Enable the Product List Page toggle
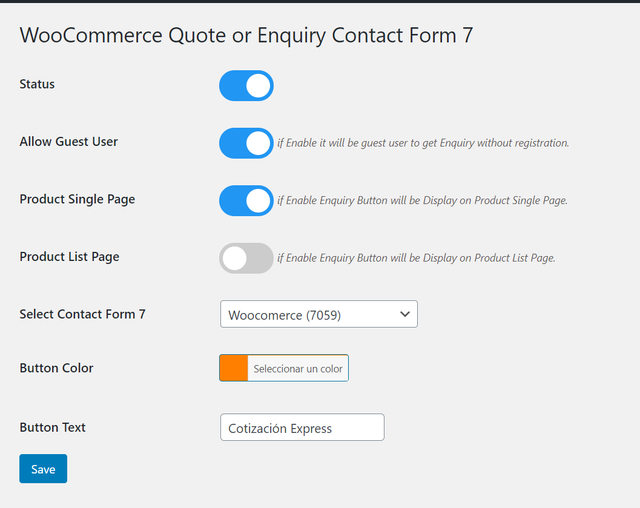This screenshot has width=640, height=508. click(x=246, y=258)
